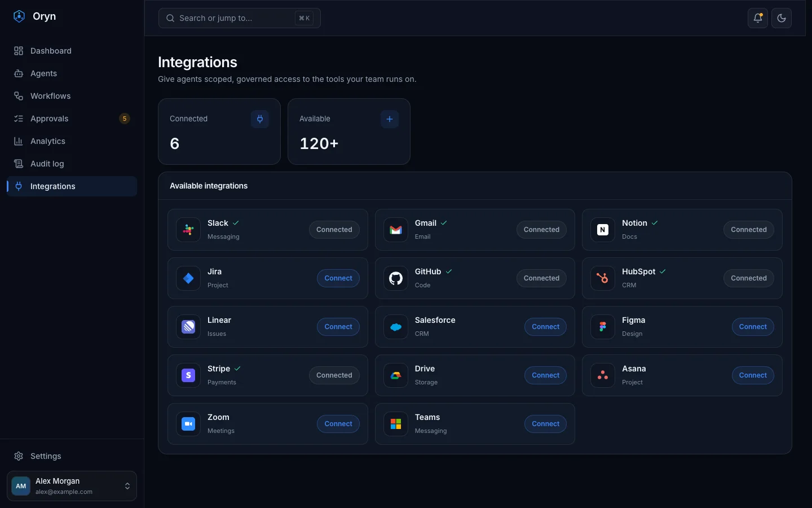Screen dimensions: 812x508
Task: Click the plug icon on Connected card
Action: (260, 119)
